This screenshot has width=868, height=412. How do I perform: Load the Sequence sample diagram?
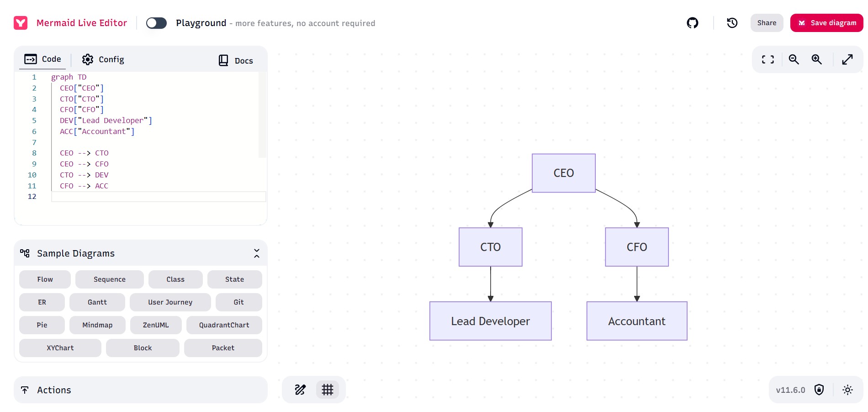(x=110, y=279)
